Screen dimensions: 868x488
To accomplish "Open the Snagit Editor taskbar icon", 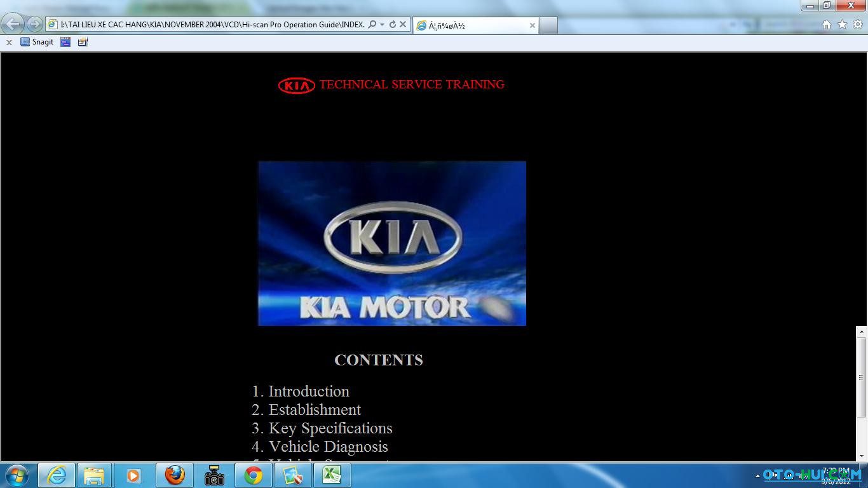I will point(293,475).
